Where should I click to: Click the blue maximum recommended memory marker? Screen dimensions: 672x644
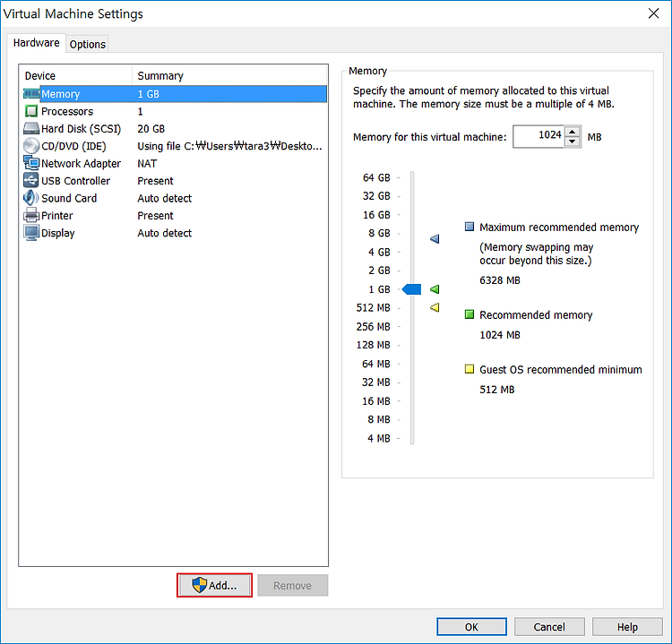click(x=435, y=238)
